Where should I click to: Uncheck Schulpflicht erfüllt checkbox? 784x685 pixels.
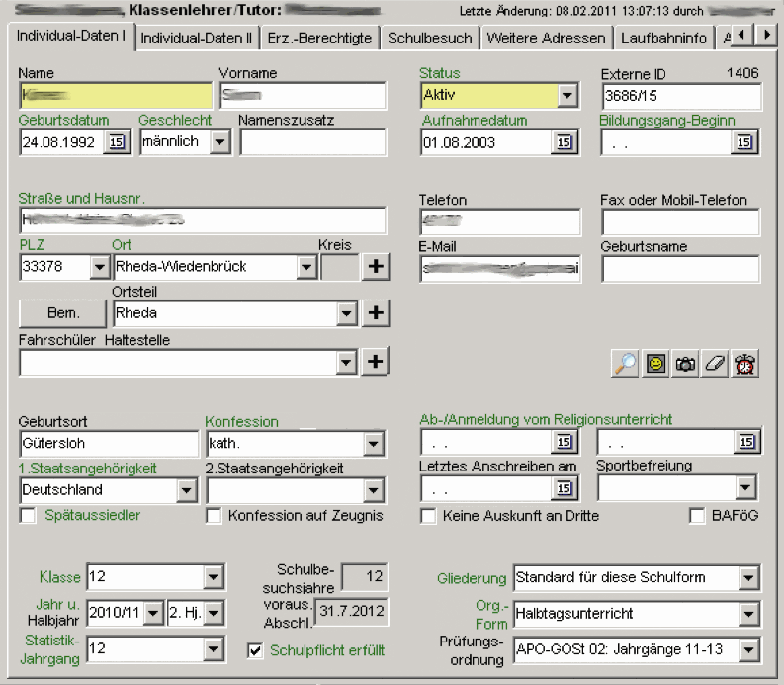[255, 650]
